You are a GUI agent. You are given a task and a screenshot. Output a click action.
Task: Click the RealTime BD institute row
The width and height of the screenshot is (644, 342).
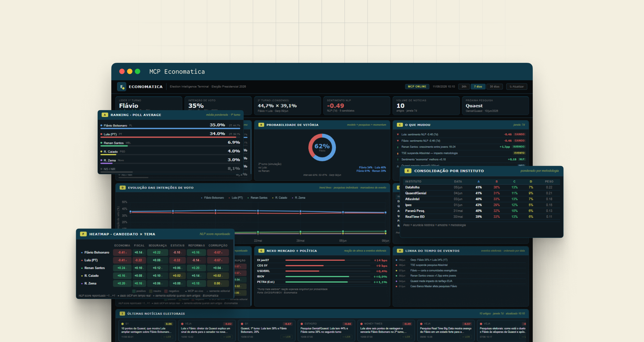coord(482,217)
